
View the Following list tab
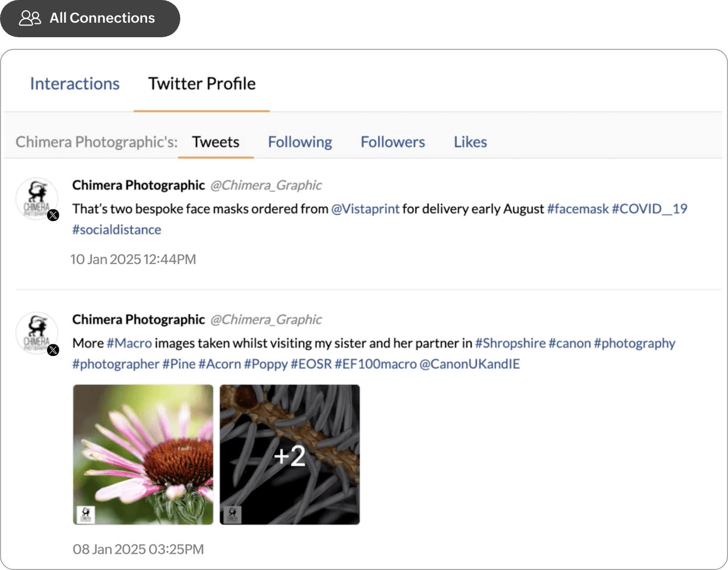(299, 142)
